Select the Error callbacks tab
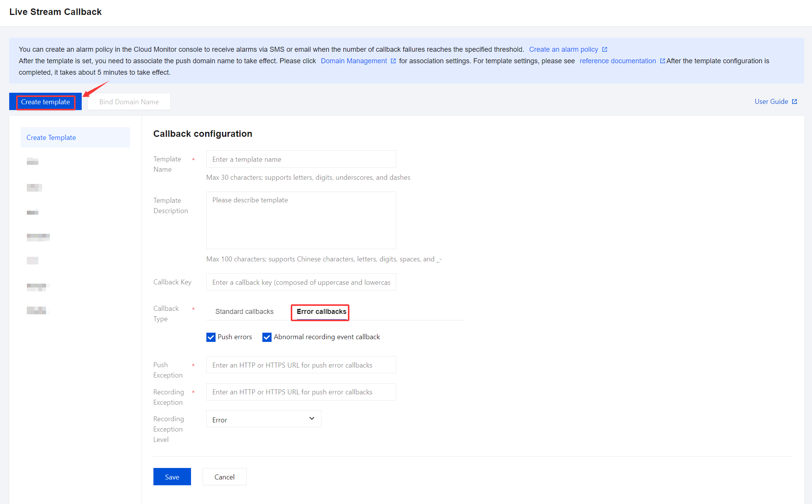Image resolution: width=812 pixels, height=504 pixels. tap(321, 312)
